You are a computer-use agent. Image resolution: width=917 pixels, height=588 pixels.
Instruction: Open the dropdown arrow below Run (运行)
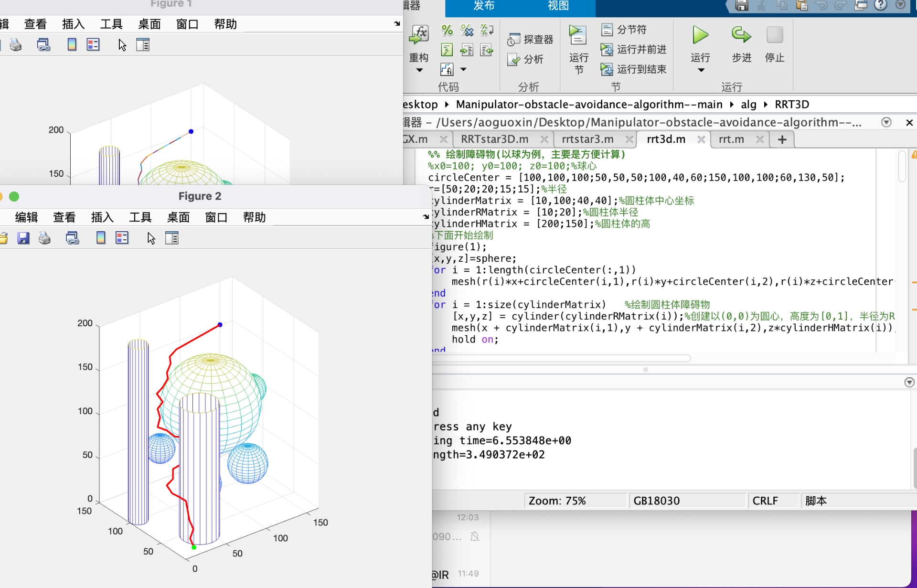(701, 70)
